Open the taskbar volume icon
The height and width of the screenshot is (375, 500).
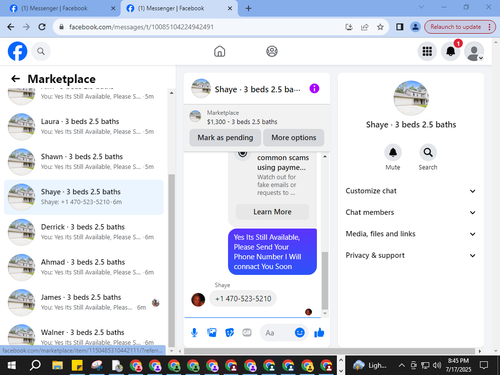tap(437, 365)
